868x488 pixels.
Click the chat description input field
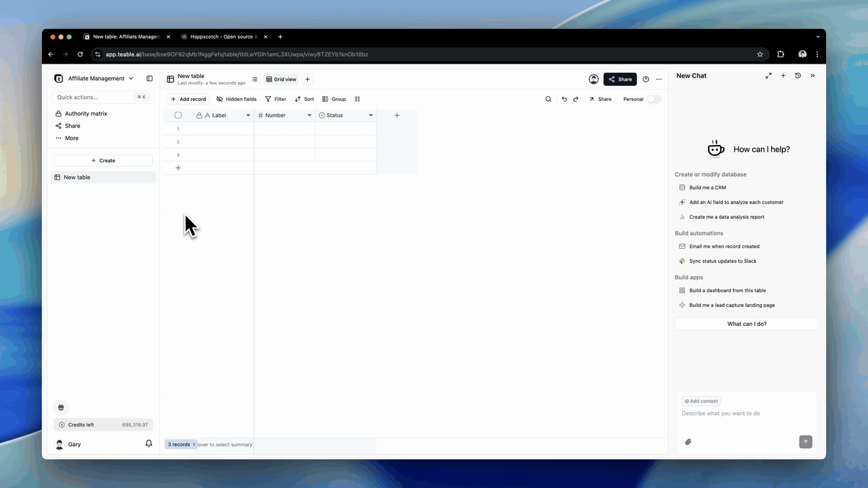point(746,413)
